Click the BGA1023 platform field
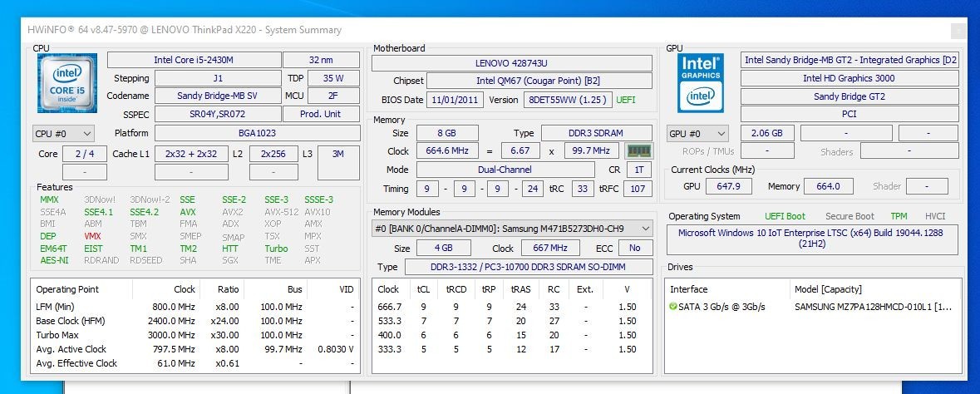Image resolution: width=980 pixels, height=394 pixels. (258, 133)
